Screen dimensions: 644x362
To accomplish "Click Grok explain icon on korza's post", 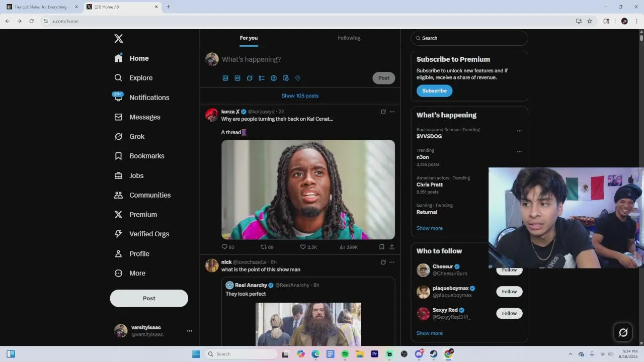I will point(383,112).
